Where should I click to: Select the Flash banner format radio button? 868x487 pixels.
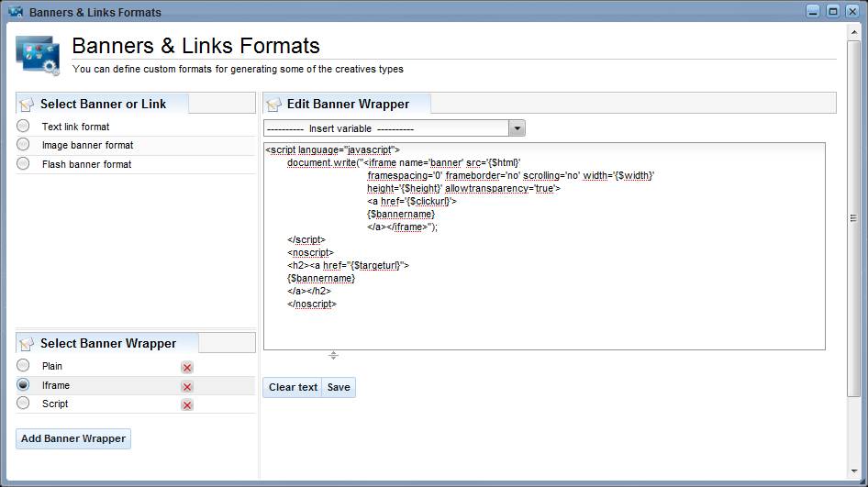[23, 163]
